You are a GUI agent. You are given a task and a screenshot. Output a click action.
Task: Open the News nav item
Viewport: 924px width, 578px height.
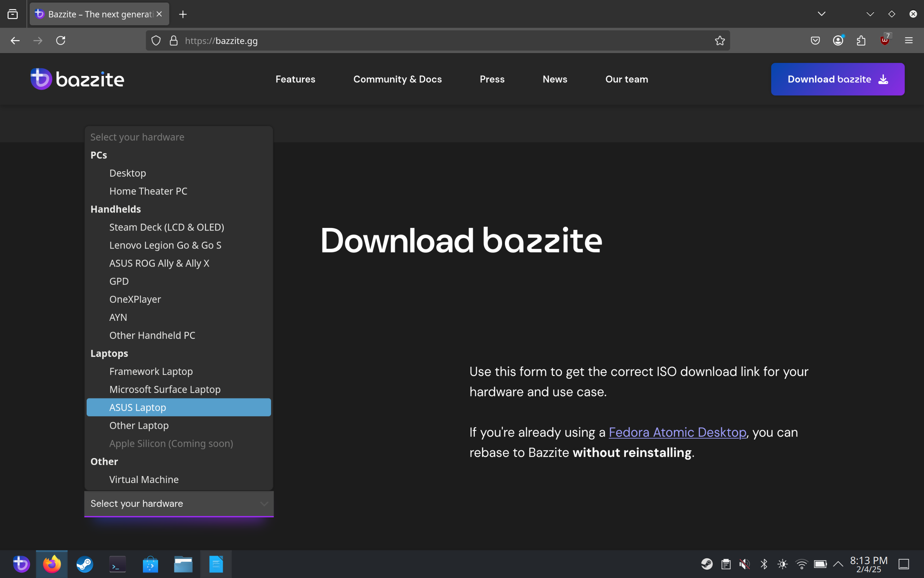click(x=555, y=79)
